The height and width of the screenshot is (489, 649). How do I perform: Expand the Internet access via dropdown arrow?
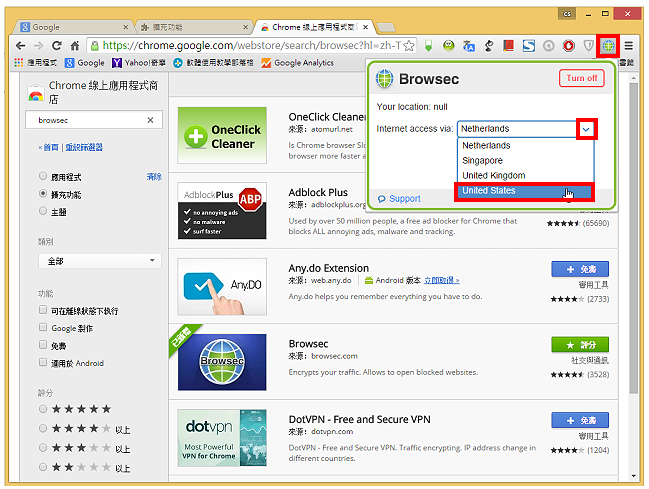pos(586,129)
